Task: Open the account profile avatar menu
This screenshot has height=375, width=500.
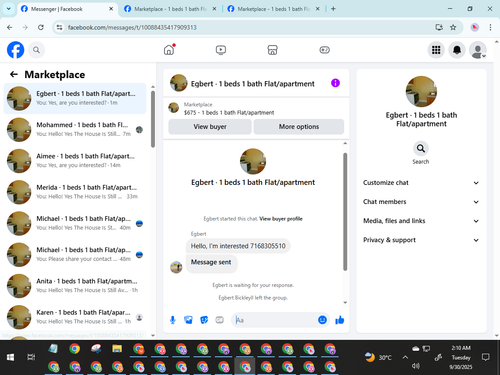Action: (478, 50)
